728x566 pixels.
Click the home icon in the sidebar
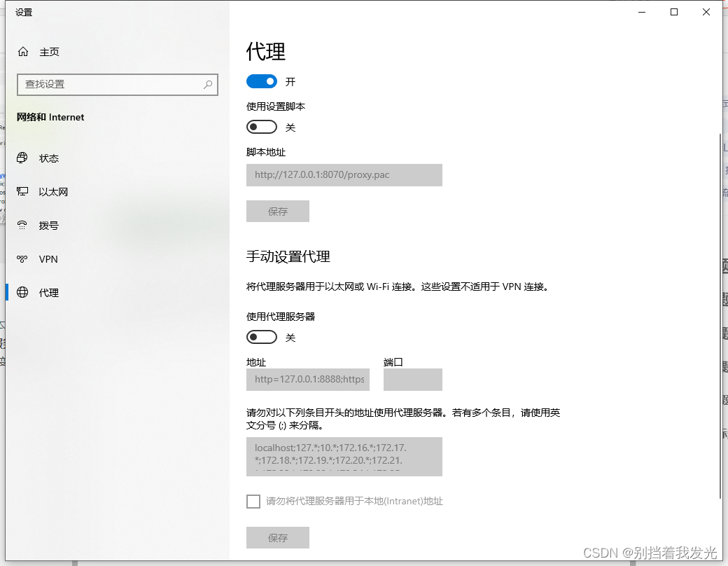24,52
